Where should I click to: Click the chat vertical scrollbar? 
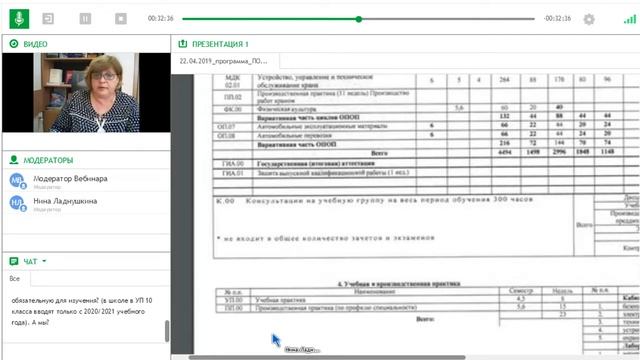167,331
